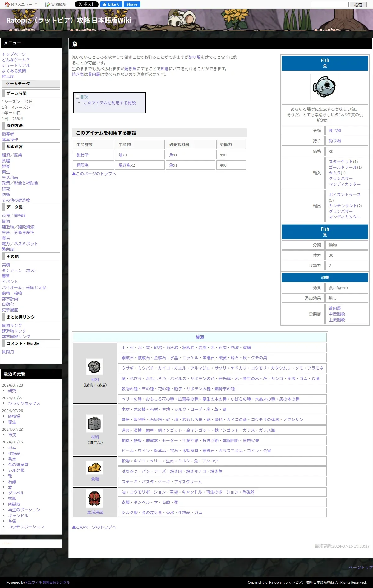The image size is (373, 588).
Task: Click the Facebook Share button
Action: point(132,4)
